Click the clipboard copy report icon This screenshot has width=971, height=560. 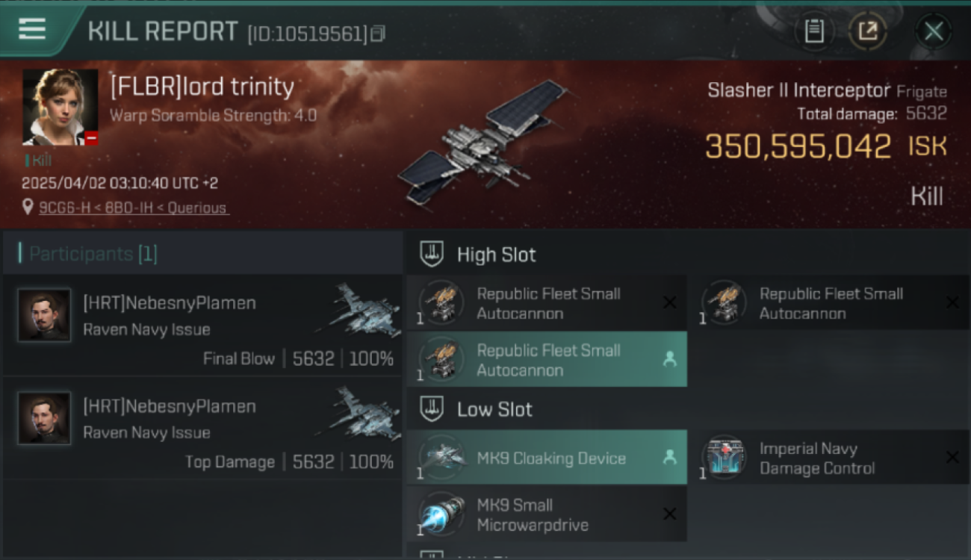tap(814, 31)
